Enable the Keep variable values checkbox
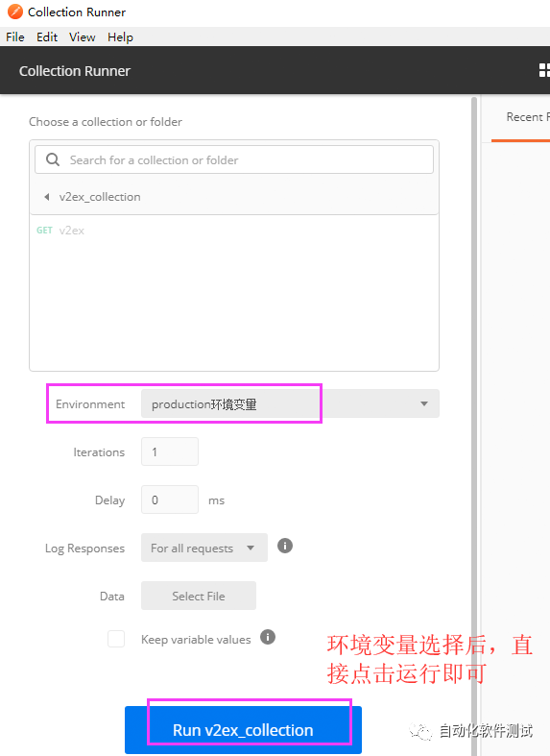This screenshot has height=756, width=550. [x=116, y=639]
